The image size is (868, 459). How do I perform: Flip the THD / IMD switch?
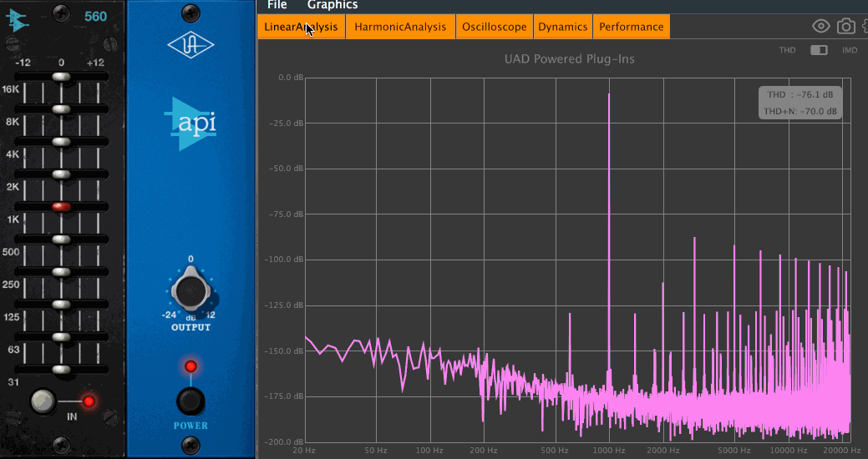click(819, 50)
